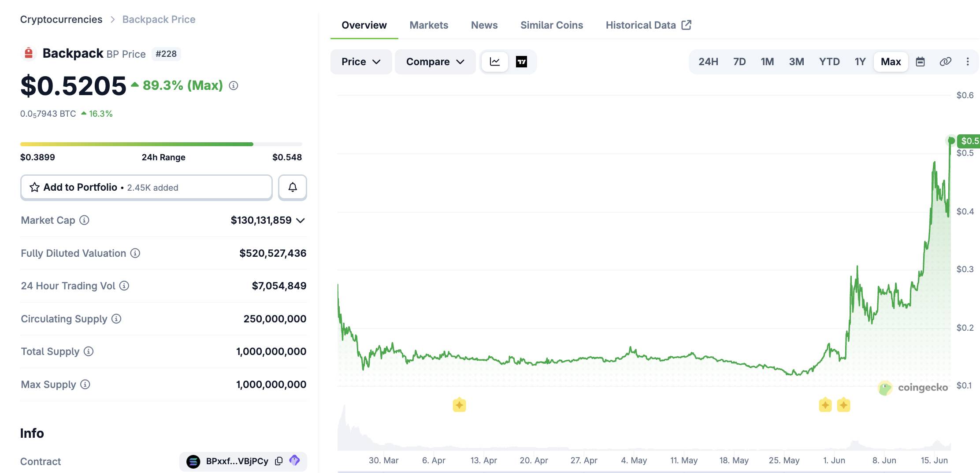Click the $520,527,436 valuation value
Screen dimensions: 980x473
[x=273, y=253]
